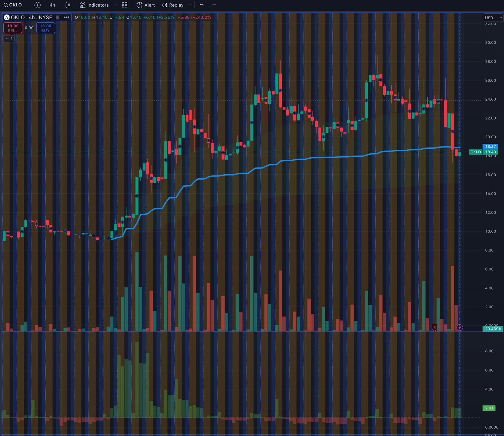504x436 pixels.
Task: Click the undo arrow
Action: [x=202, y=5]
